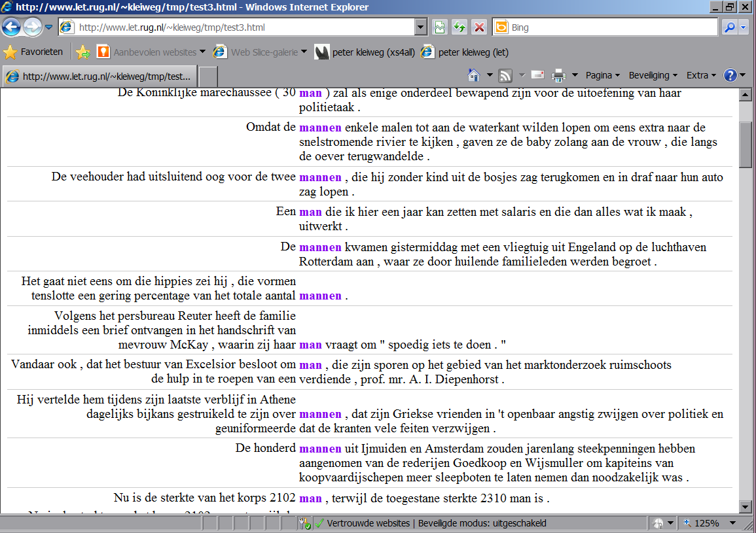Click the 125% zoom level button
The image size is (756, 533).
[x=702, y=523]
